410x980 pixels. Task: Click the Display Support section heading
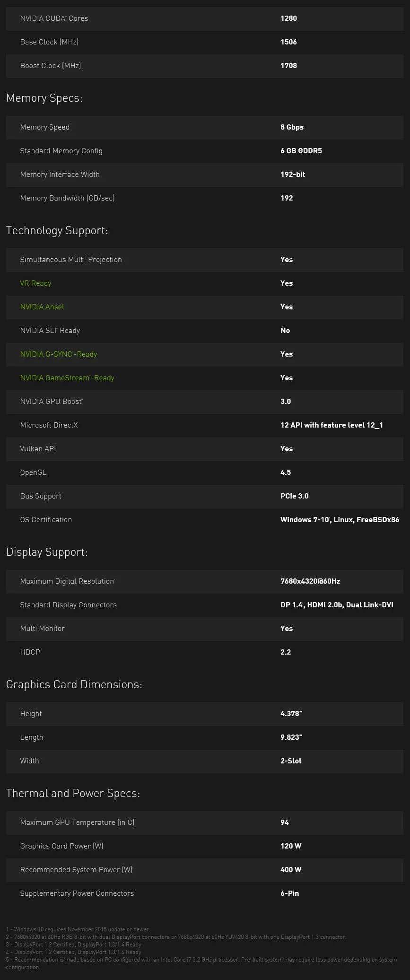coord(47,552)
